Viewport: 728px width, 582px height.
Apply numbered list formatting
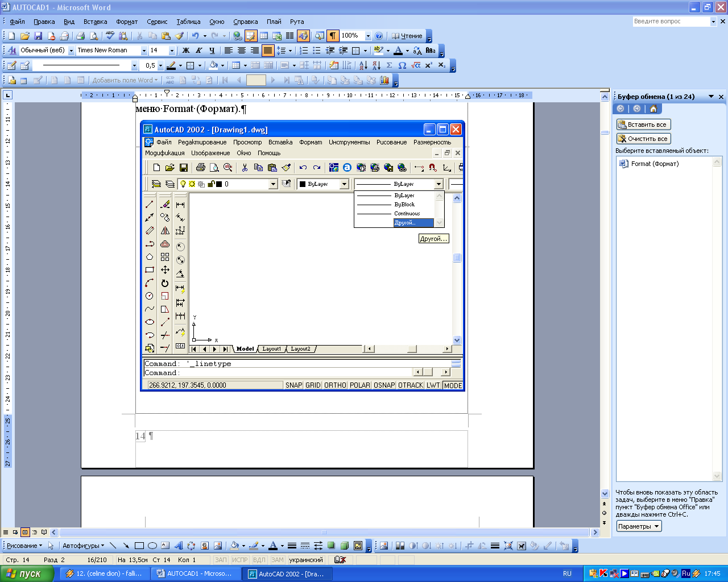pyautogui.click(x=304, y=51)
